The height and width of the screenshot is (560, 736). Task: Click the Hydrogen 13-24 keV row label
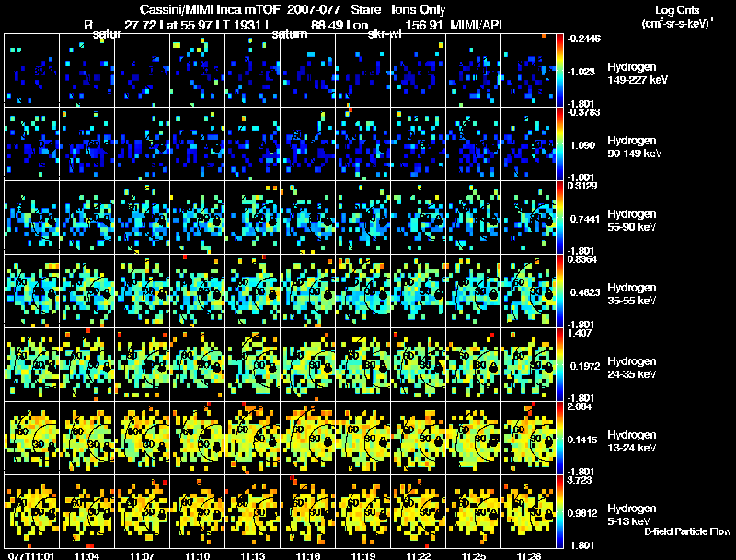[x=632, y=441]
